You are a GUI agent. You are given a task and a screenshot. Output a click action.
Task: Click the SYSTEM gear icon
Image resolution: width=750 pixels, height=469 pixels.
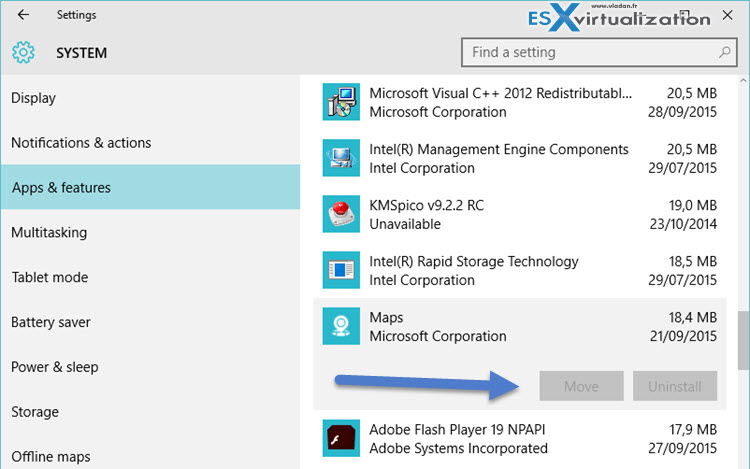[x=23, y=53]
